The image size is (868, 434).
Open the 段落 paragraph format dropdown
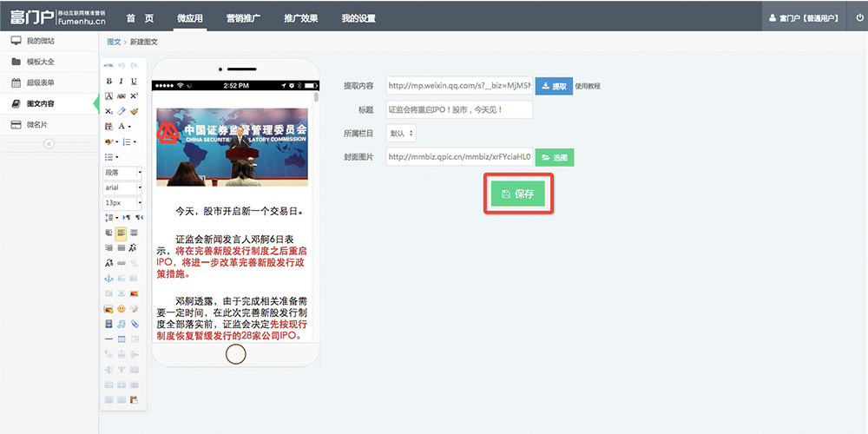tap(122, 172)
